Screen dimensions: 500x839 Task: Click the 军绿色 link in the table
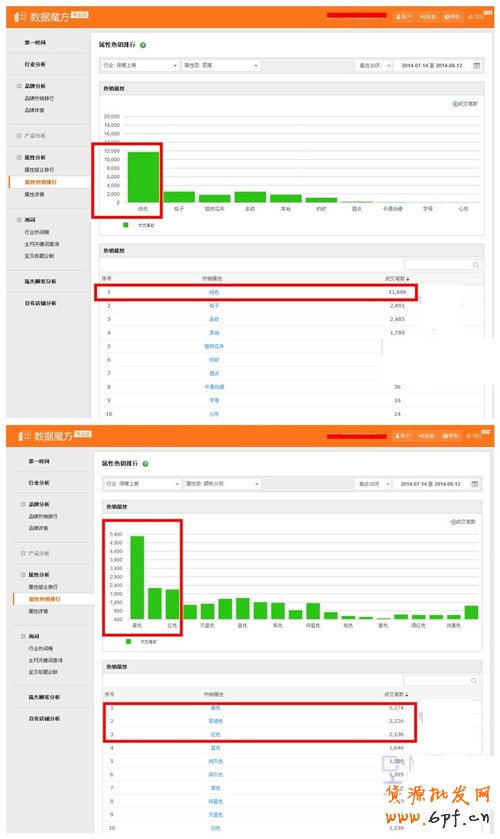coord(215,721)
